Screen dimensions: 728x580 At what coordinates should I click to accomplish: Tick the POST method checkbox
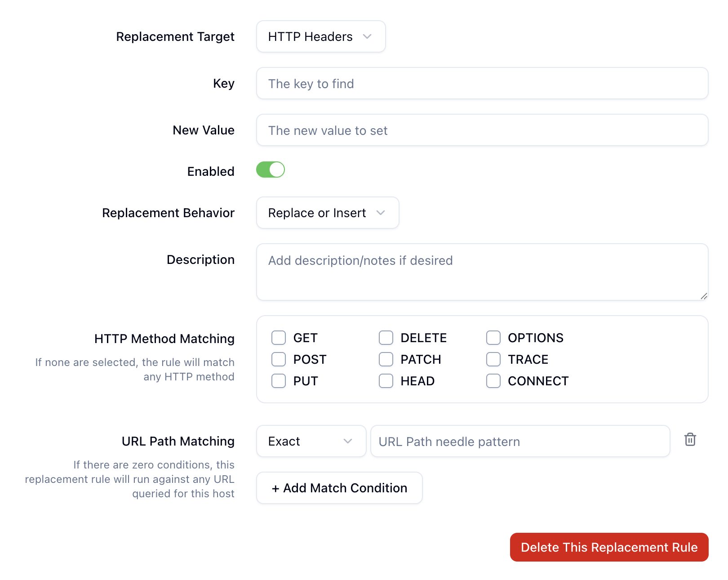tap(279, 359)
